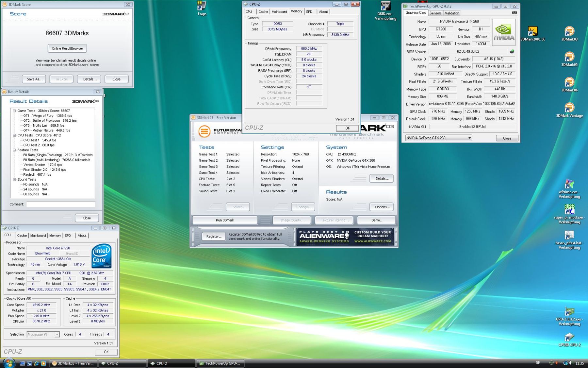The width and height of the screenshot is (588, 368).
Task: Open Internet Explorer quick launch icon
Action: [x=36, y=363]
